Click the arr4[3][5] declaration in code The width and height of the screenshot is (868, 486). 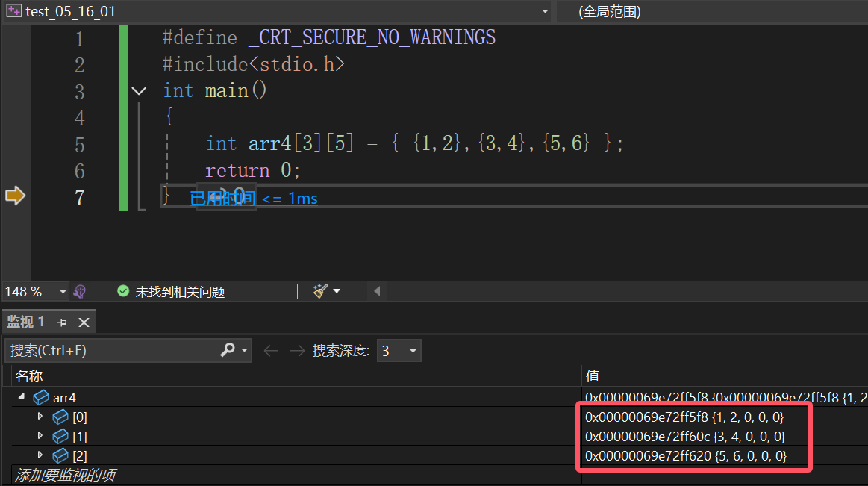coord(301,143)
